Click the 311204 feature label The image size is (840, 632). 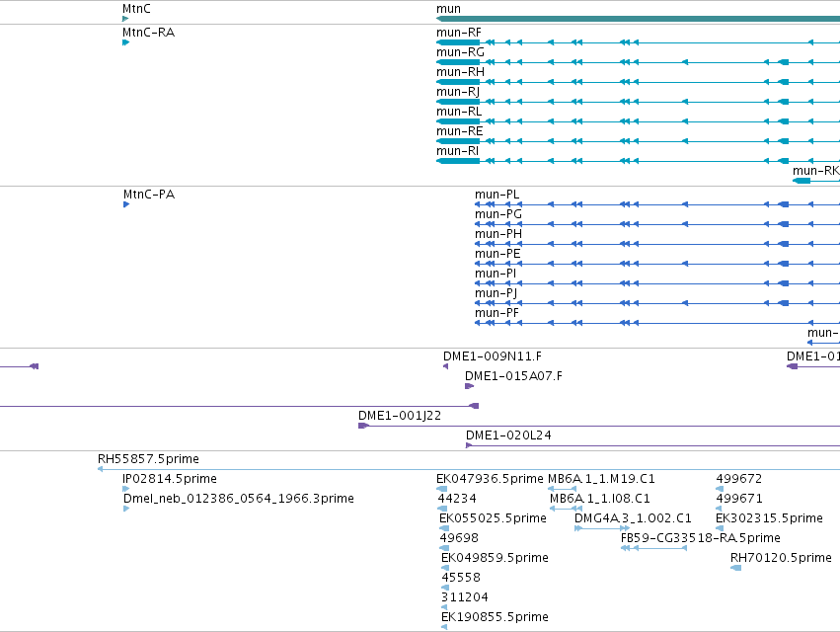tap(465, 597)
